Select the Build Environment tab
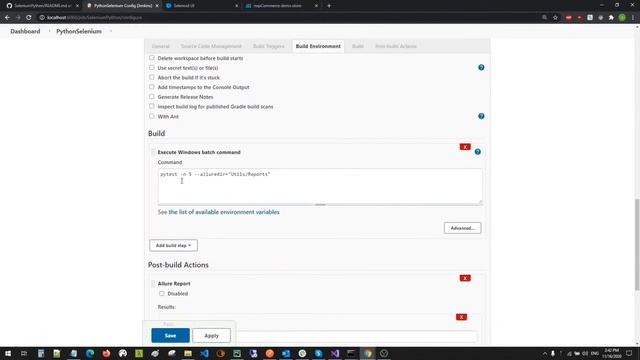Image resolution: width=640 pixels, height=360 pixels. pos(318,46)
